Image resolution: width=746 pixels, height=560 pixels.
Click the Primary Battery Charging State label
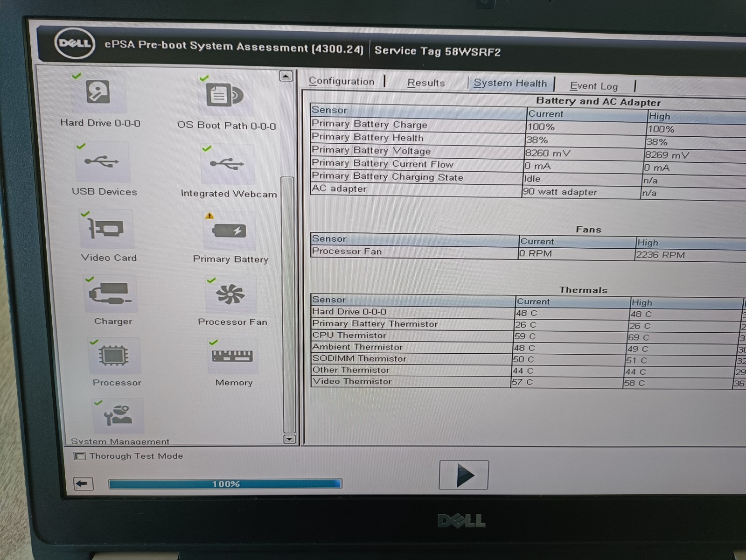pos(387,176)
